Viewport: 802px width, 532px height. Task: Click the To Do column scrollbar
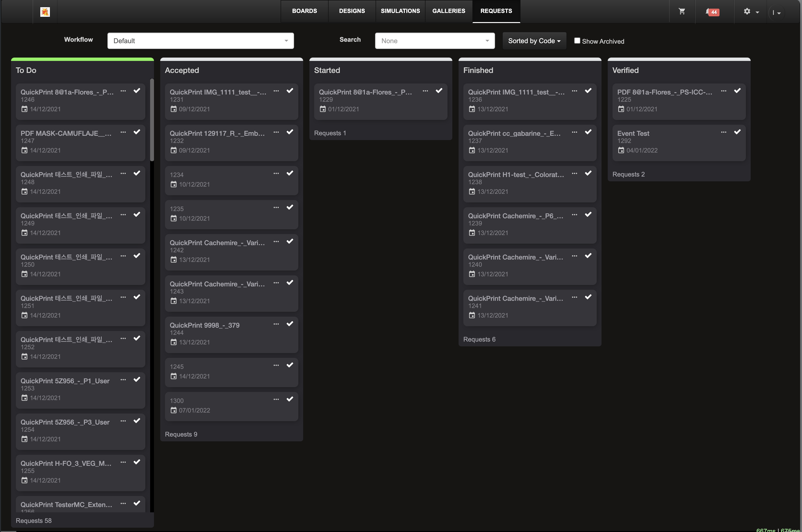152,120
